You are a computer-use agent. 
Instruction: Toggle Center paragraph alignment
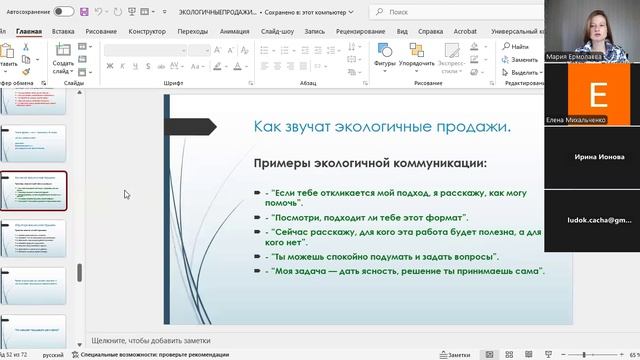point(277,66)
